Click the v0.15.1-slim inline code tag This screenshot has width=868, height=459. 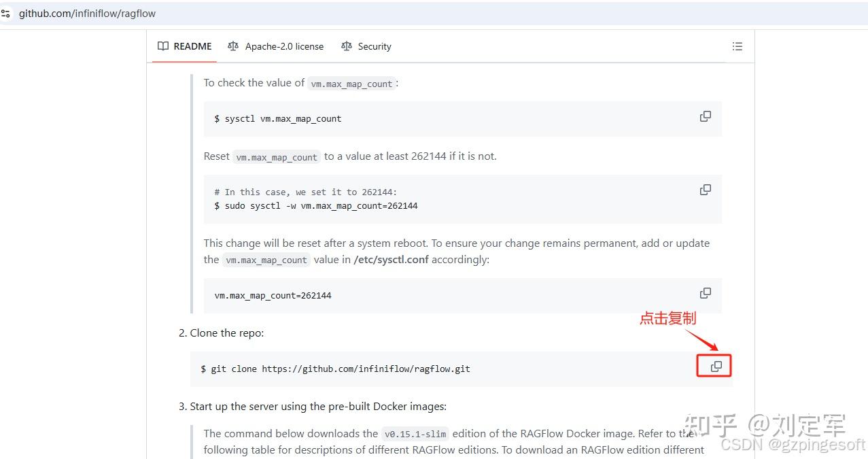(x=415, y=434)
